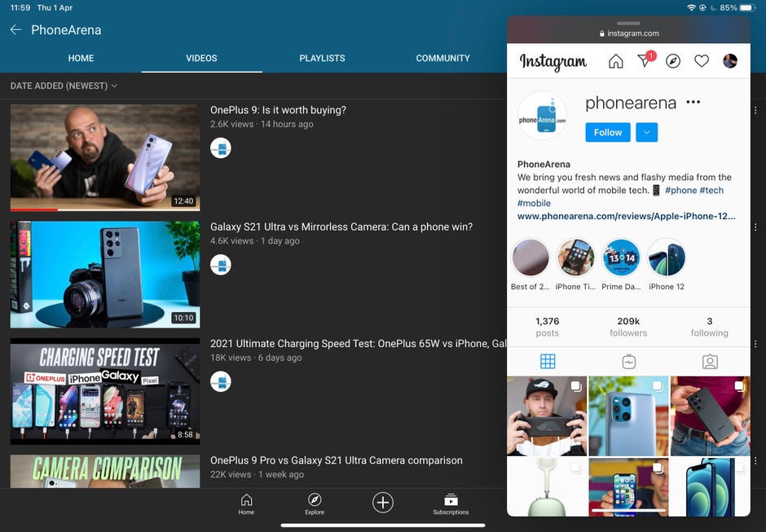Expand suggested accounts arrow next to Follow
Image resolution: width=766 pixels, height=532 pixels.
pyautogui.click(x=647, y=133)
